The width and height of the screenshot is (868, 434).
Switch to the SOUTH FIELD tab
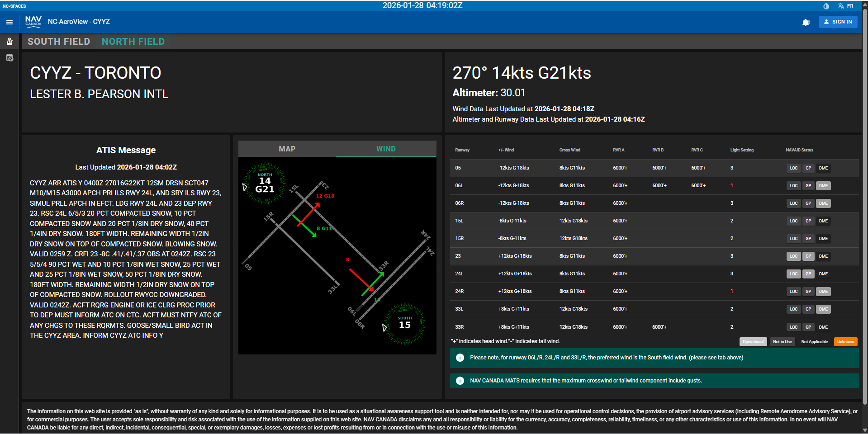point(59,41)
